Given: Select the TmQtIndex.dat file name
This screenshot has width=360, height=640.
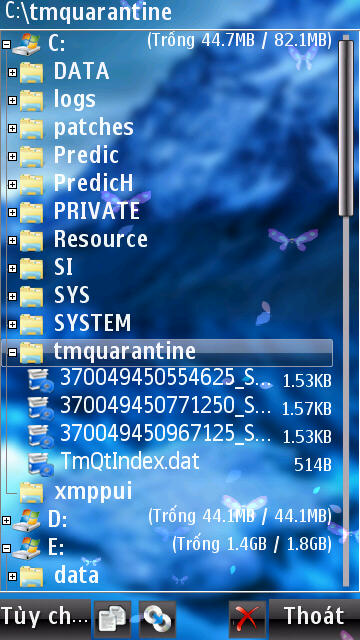Looking at the screenshot, I should [x=130, y=462].
